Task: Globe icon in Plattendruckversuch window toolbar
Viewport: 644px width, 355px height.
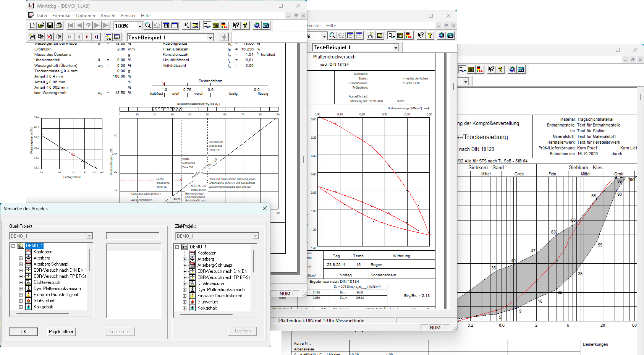Action: [442, 36]
